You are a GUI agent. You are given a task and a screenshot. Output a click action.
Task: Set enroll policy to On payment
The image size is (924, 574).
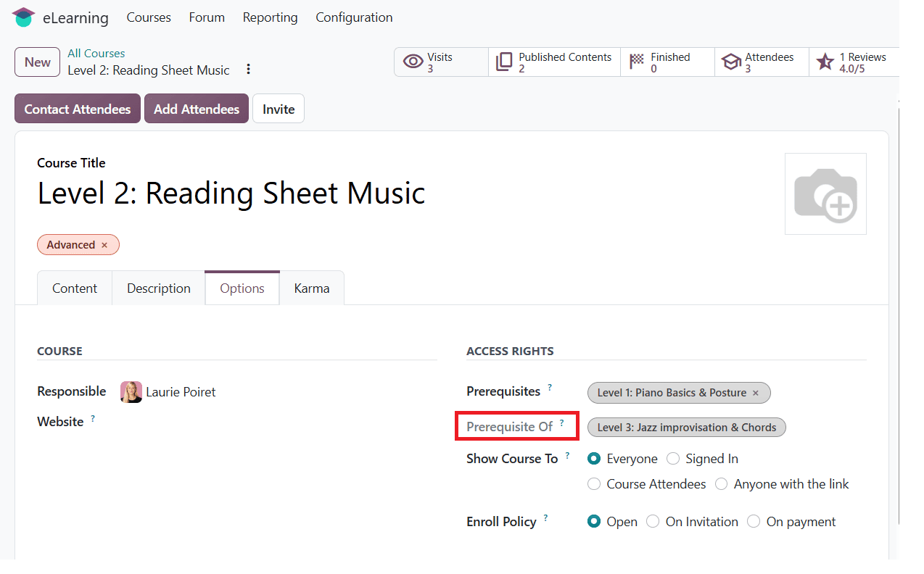tap(754, 522)
